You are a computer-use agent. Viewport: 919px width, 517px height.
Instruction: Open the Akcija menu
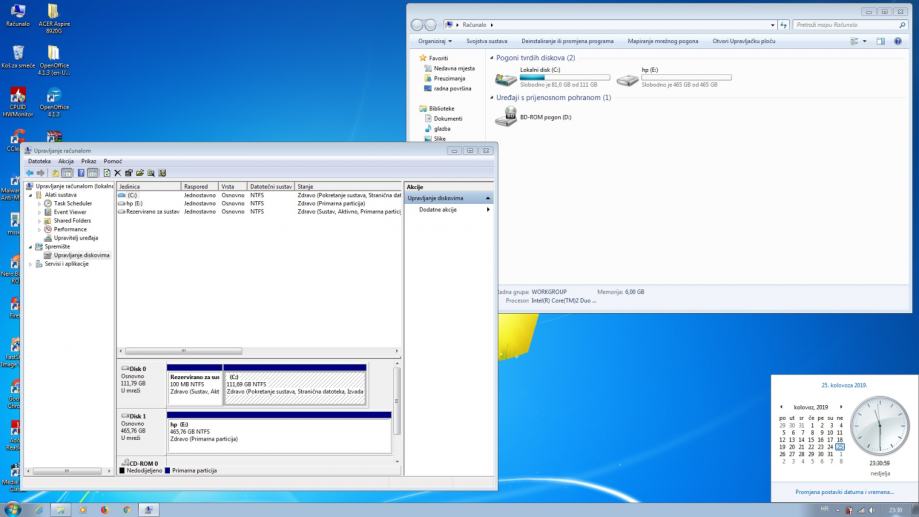[66, 161]
